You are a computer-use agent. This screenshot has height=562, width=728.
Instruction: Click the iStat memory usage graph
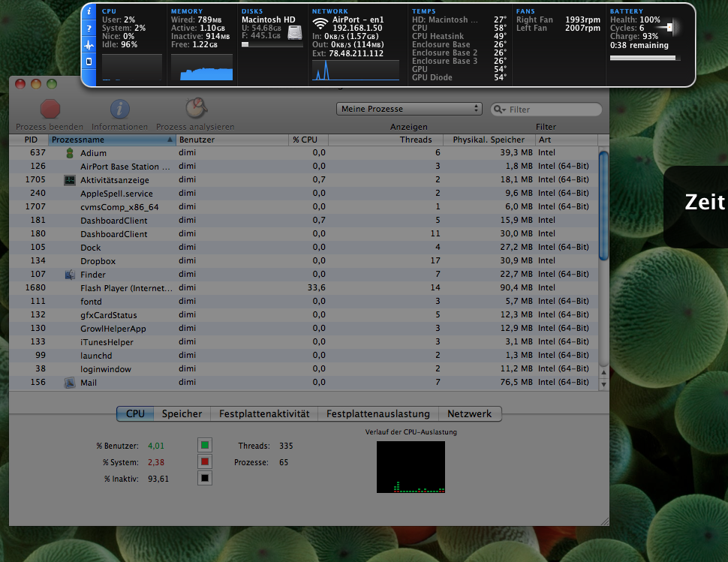pyautogui.click(x=201, y=68)
